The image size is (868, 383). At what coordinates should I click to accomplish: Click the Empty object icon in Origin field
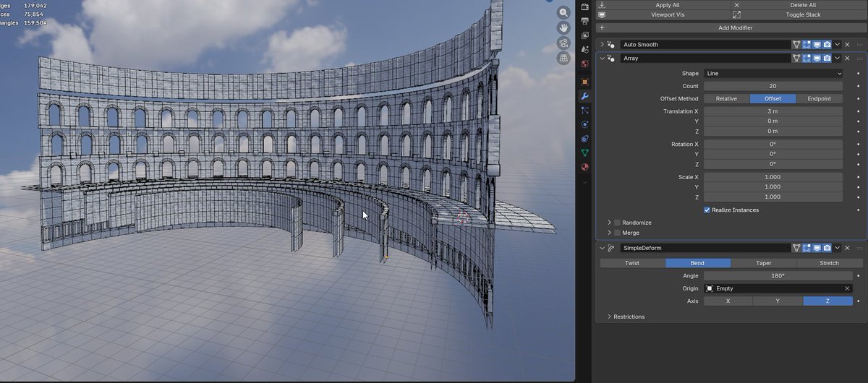(710, 288)
